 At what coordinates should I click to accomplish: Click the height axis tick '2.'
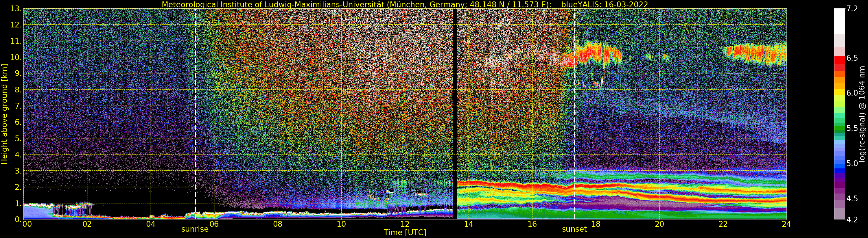(x=18, y=187)
